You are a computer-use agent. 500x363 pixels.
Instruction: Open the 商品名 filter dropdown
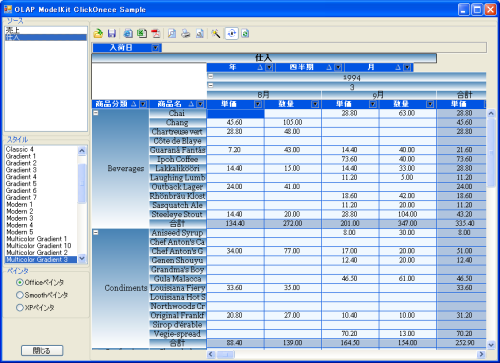200,104
